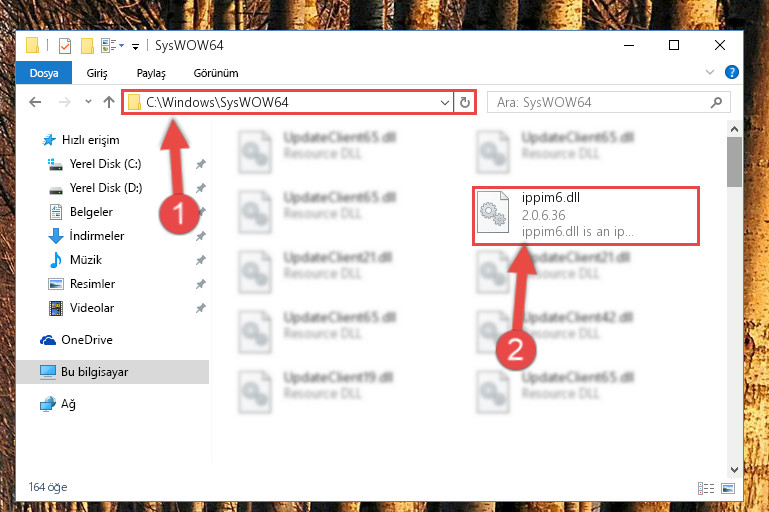Click the pin icon beside Müzik
This screenshot has height=512, width=769.
[201, 260]
